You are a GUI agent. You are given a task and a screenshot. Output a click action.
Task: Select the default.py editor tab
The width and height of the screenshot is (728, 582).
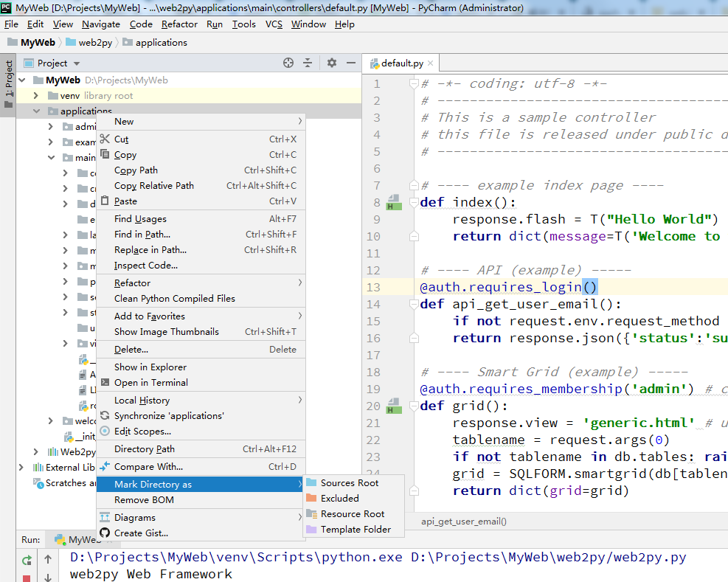coord(401,63)
